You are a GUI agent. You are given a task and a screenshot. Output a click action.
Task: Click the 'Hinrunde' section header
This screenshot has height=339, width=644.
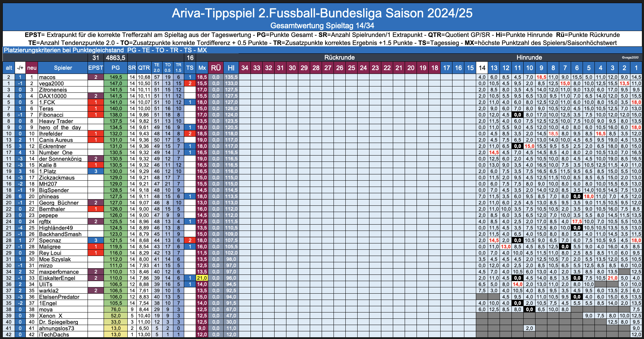529,58
